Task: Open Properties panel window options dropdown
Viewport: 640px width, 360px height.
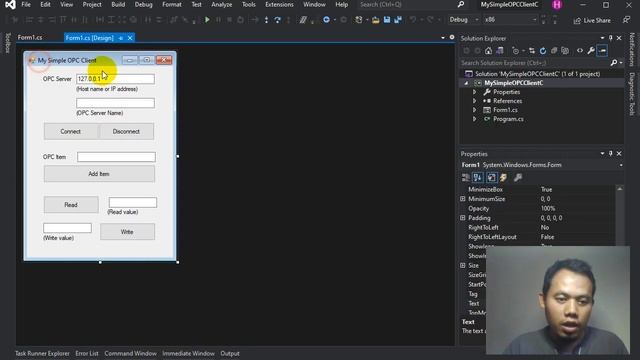Action: (x=602, y=153)
